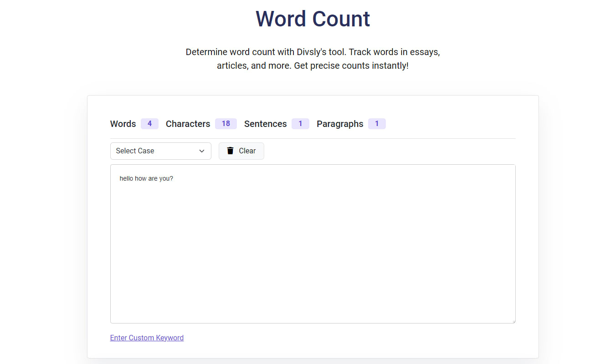Click the Words count badge showing 4
The image size is (610, 364).
149,124
